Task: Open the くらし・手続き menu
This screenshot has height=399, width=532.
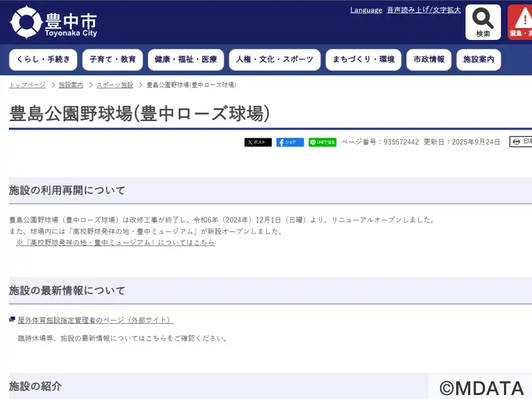Action: pyautogui.click(x=43, y=60)
